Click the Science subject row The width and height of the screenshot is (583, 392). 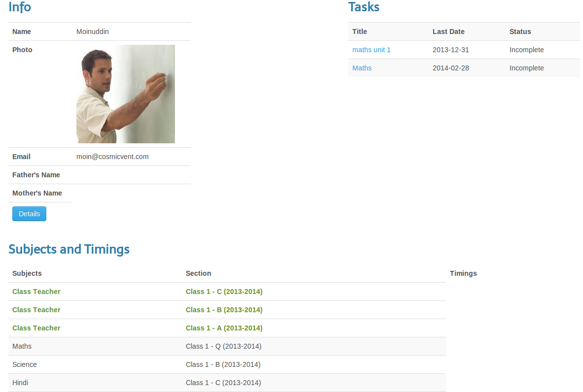tap(25, 364)
